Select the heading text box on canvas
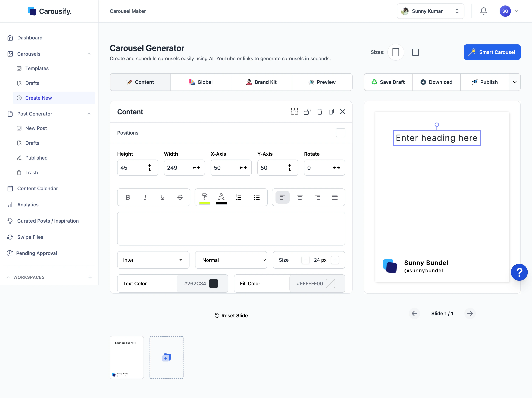This screenshot has height=398, width=532. point(436,138)
